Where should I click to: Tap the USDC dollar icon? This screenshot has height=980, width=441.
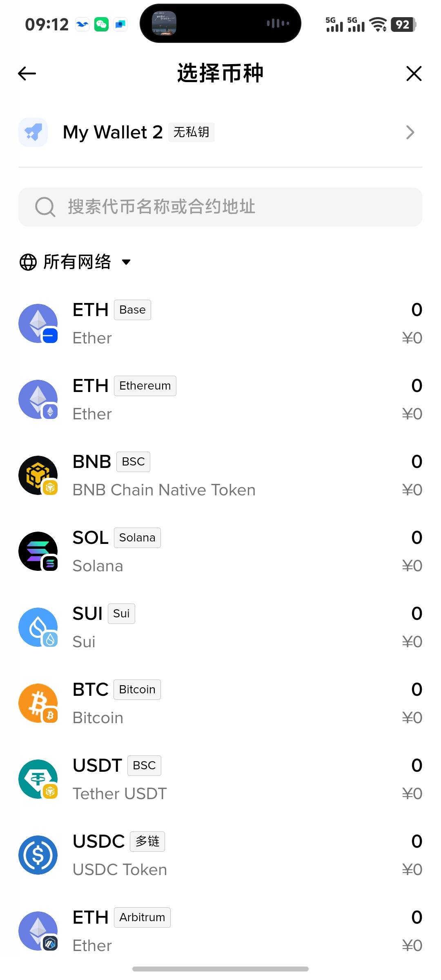(38, 855)
